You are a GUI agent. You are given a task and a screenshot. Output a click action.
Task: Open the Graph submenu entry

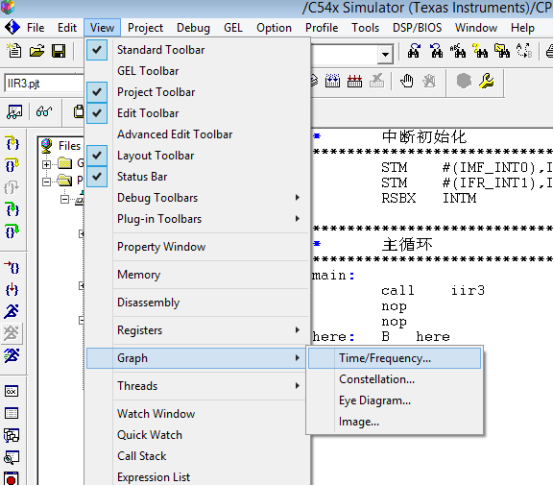tap(196, 358)
